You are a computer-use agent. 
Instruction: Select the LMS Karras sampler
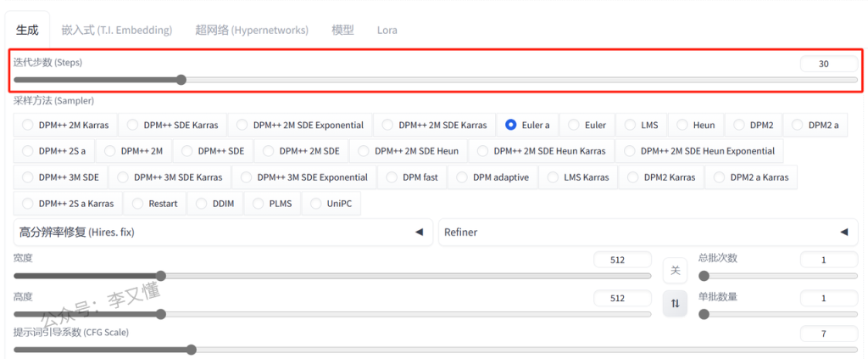click(578, 177)
